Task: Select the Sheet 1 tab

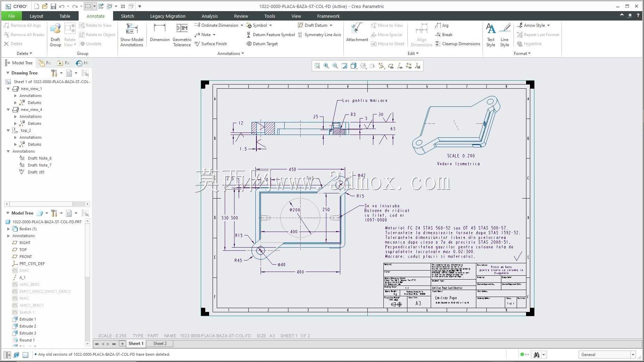Action: [x=136, y=344]
